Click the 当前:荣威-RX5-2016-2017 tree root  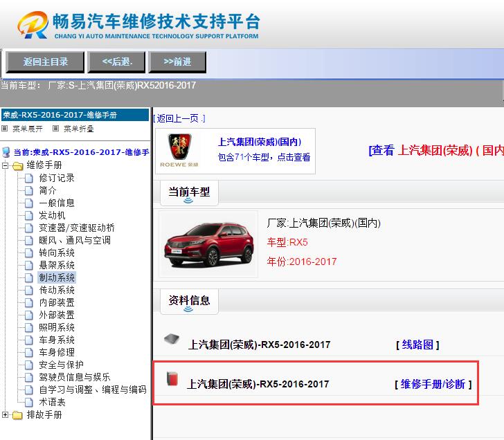tap(81, 152)
